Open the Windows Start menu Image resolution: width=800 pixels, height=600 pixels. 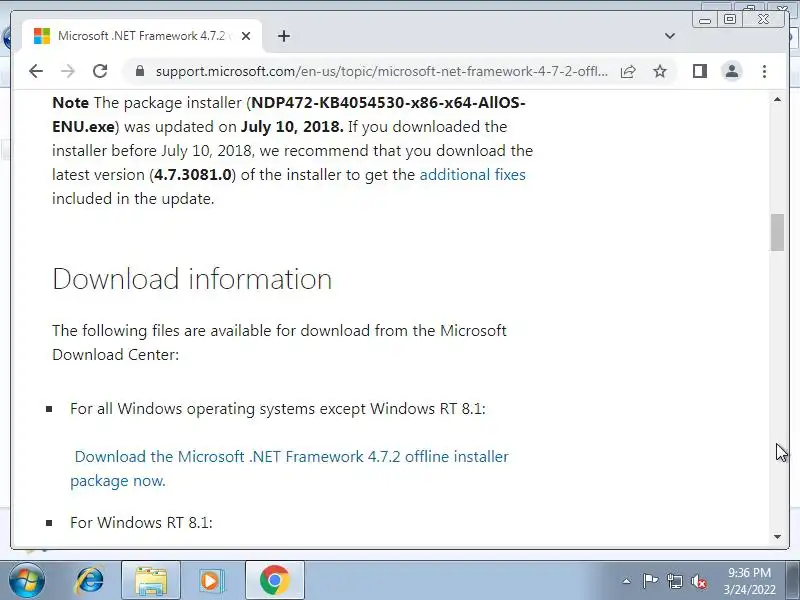pos(26,581)
